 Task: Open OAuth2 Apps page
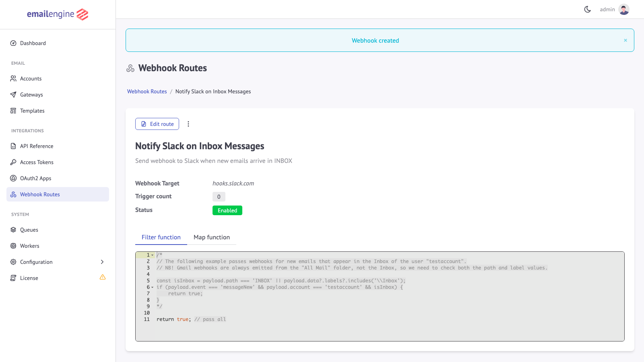click(58, 178)
